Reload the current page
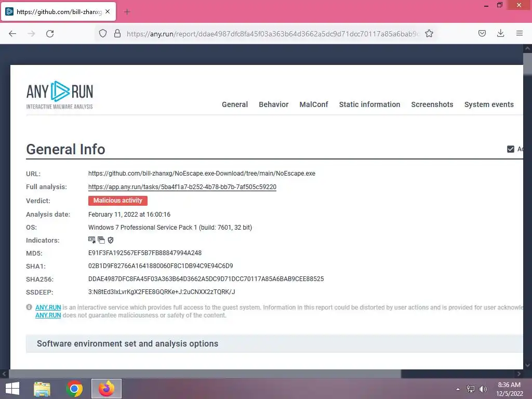 50,34
